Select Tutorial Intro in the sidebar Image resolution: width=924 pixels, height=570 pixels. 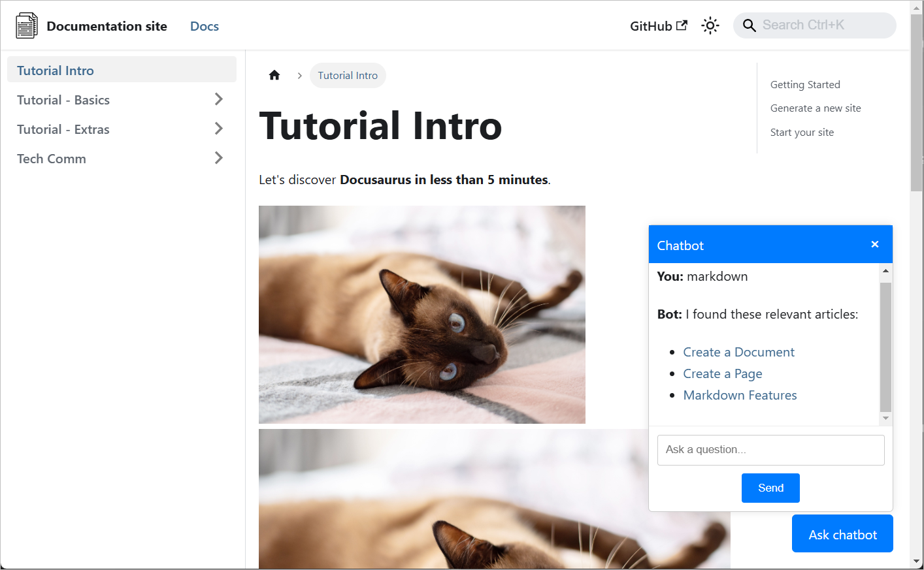122,70
